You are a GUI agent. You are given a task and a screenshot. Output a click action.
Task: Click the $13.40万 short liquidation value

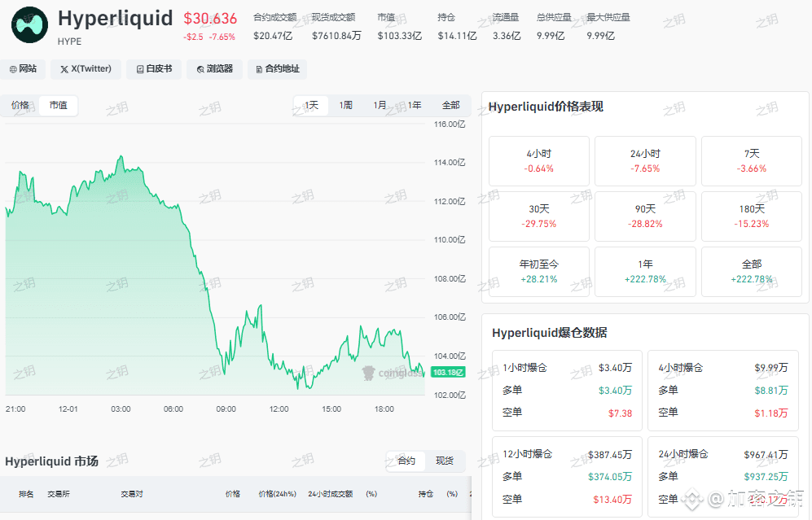612,500
